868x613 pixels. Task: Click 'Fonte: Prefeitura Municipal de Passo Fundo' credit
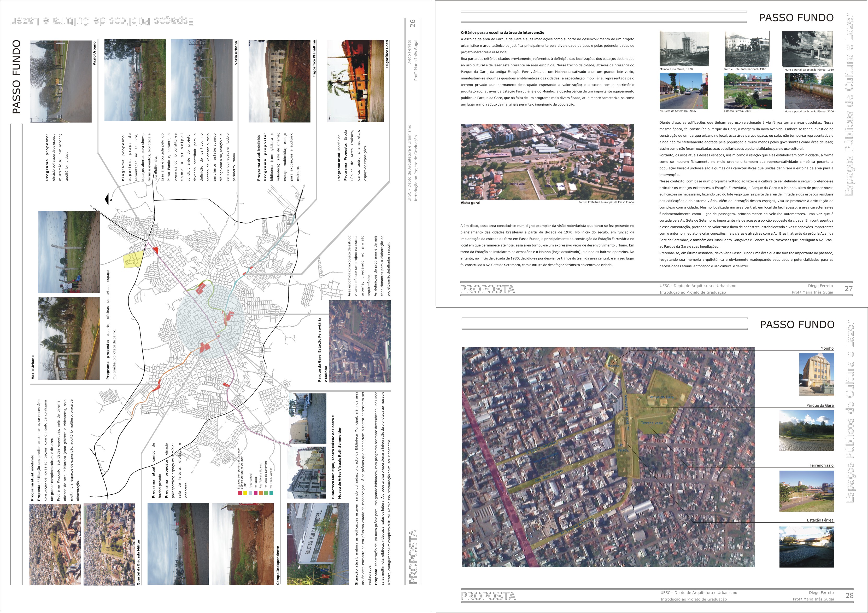606,202
